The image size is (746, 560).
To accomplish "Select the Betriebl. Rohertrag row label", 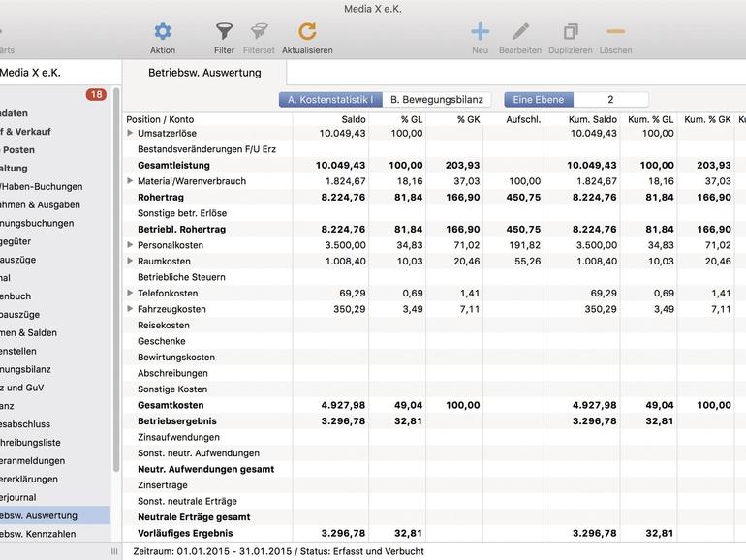I will pos(182,229).
